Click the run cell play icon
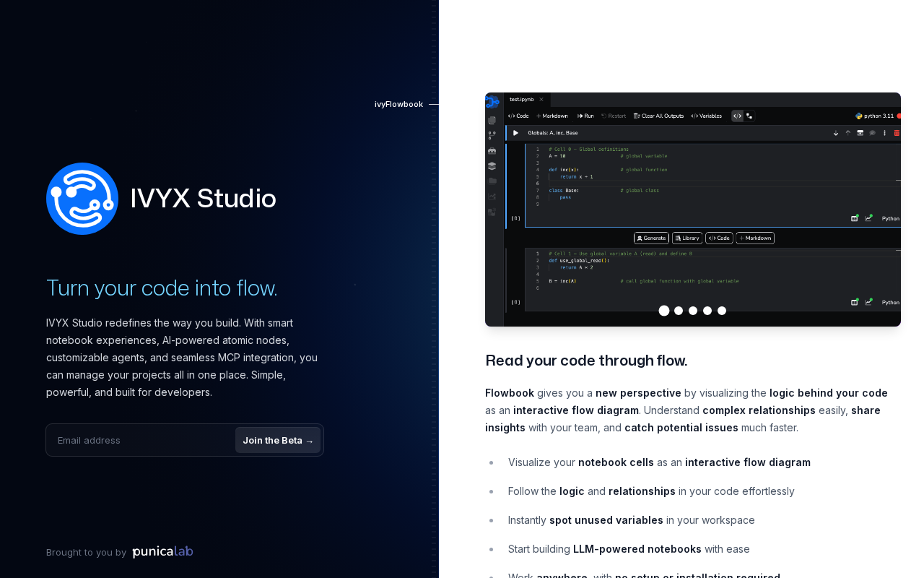This screenshot has height=578, width=924. [x=515, y=133]
